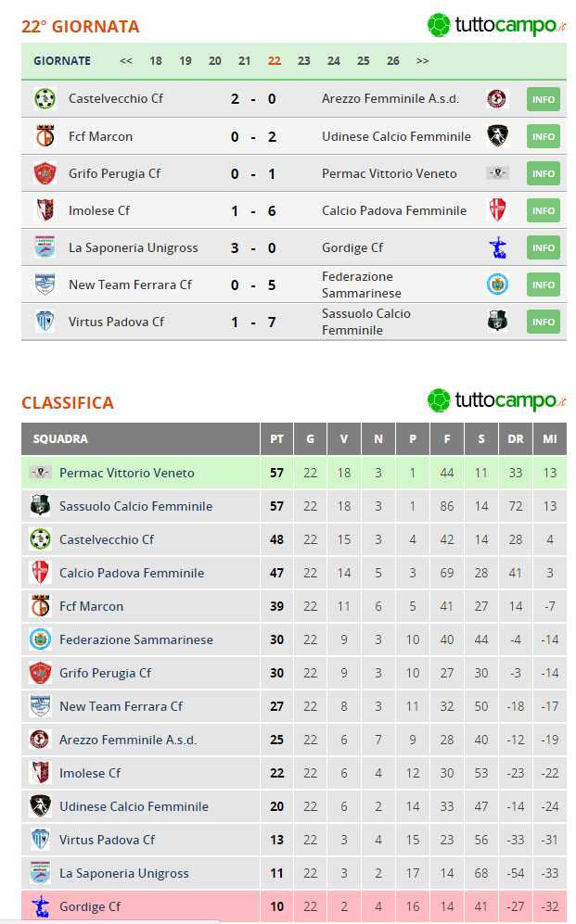Open the Calcio Padova Femminile crest
576x924 pixels.
[x=497, y=209]
